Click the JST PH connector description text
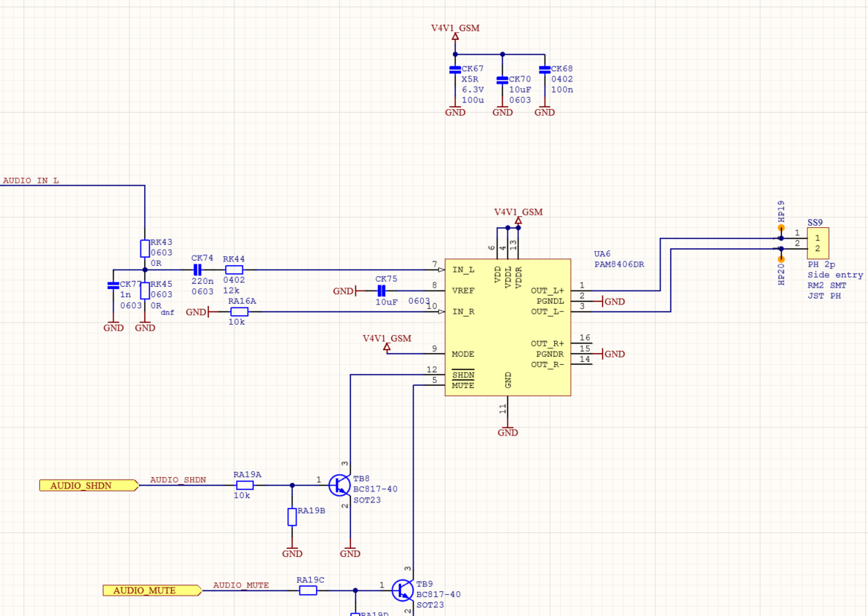The image size is (868, 616). [824, 296]
